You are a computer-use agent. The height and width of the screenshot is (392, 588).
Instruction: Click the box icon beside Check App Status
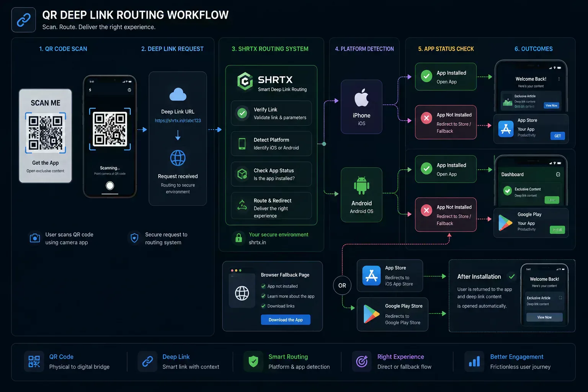tap(242, 174)
